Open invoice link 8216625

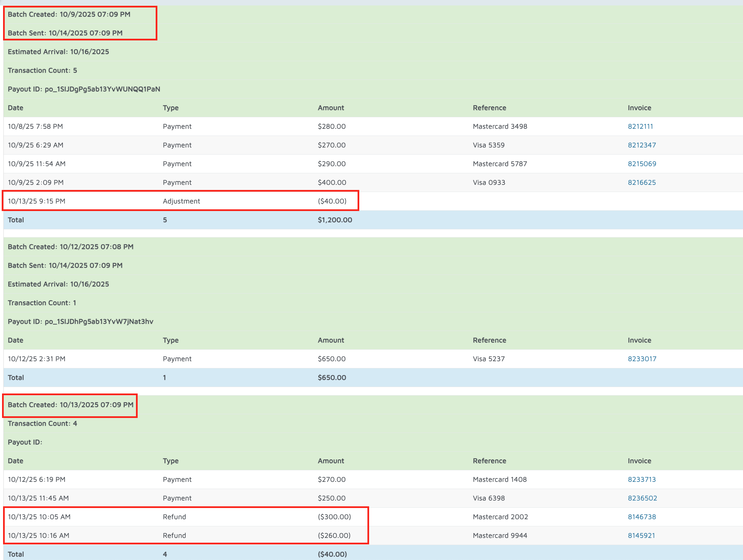642,182
